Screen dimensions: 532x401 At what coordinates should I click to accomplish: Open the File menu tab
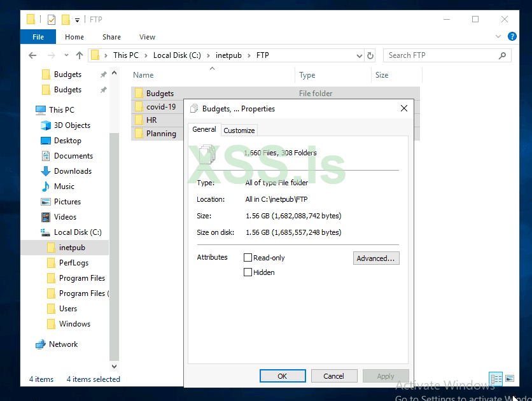coord(38,37)
